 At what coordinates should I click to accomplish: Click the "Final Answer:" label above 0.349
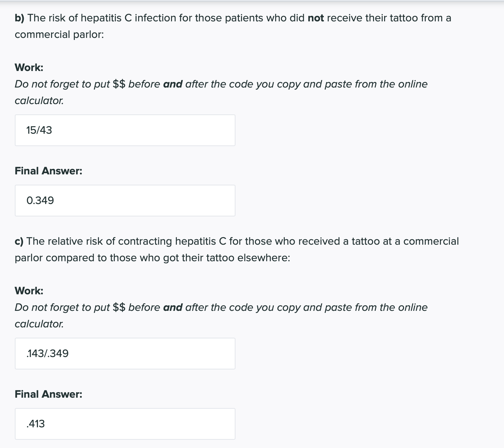(48, 171)
